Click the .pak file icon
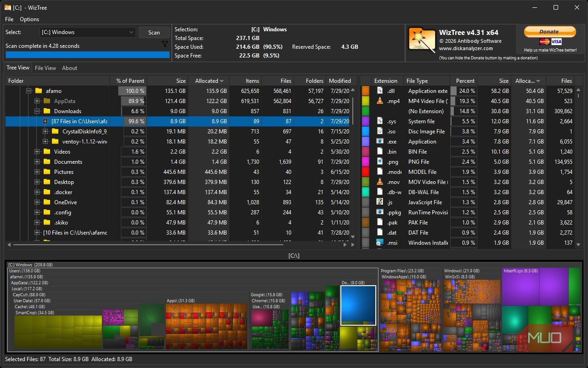Viewport: 588px width, 368px height. click(380, 223)
